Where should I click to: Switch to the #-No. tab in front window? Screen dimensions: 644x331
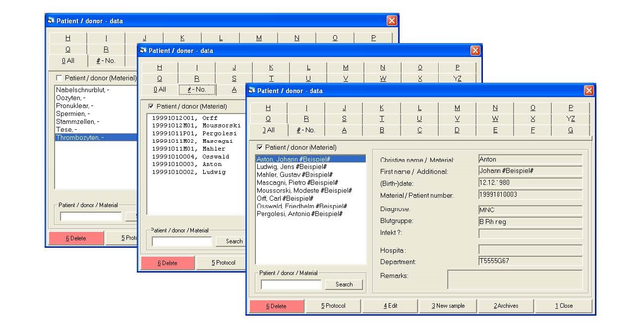click(x=306, y=130)
